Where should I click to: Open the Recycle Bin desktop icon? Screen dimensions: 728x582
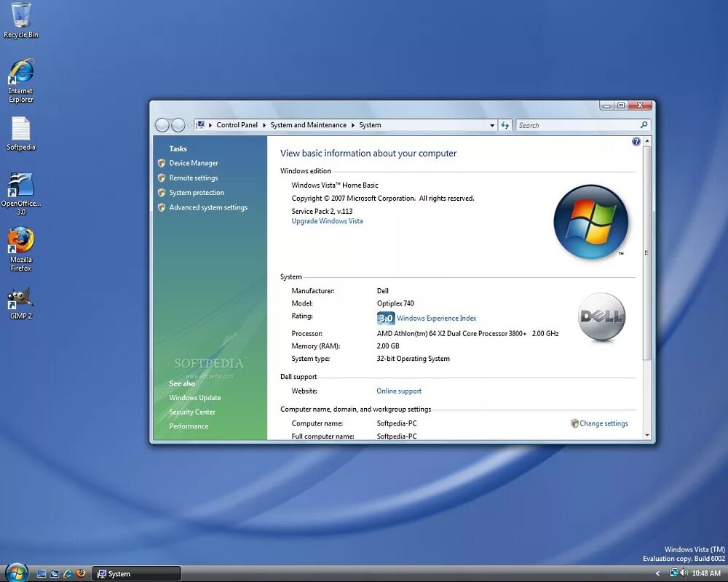pyautogui.click(x=21, y=20)
